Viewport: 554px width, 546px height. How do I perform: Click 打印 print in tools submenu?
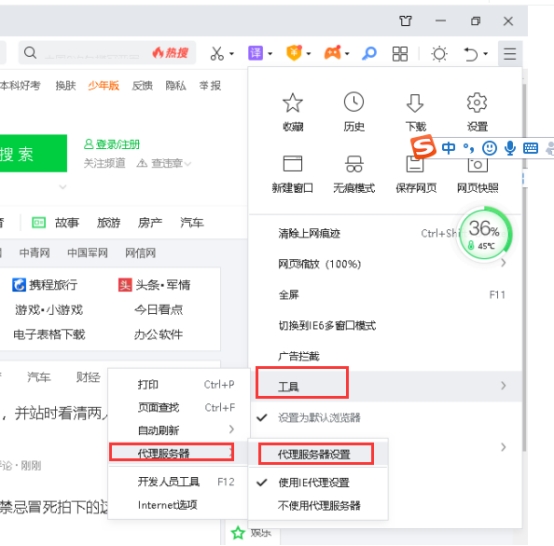coord(179,384)
